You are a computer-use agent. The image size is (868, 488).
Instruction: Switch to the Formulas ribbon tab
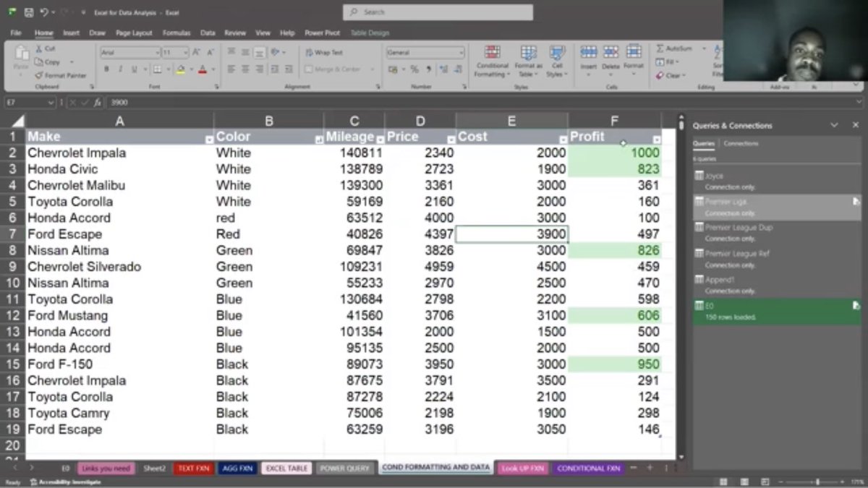[176, 33]
